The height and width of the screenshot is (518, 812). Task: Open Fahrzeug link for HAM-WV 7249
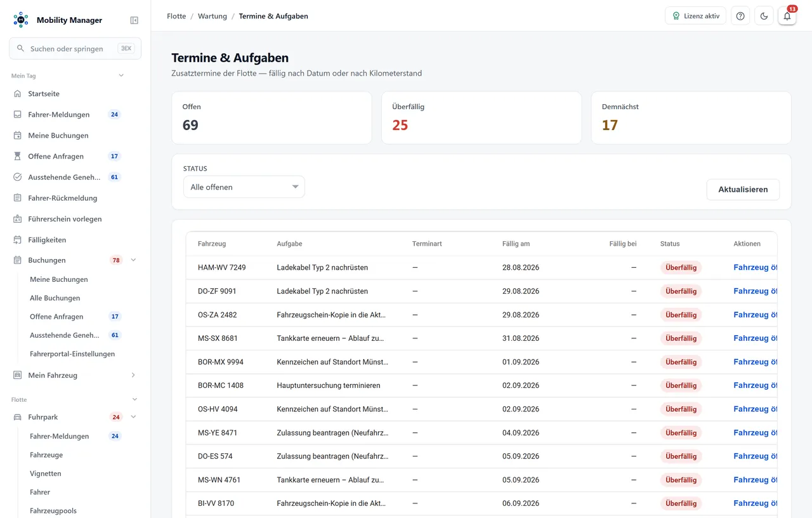(755, 267)
